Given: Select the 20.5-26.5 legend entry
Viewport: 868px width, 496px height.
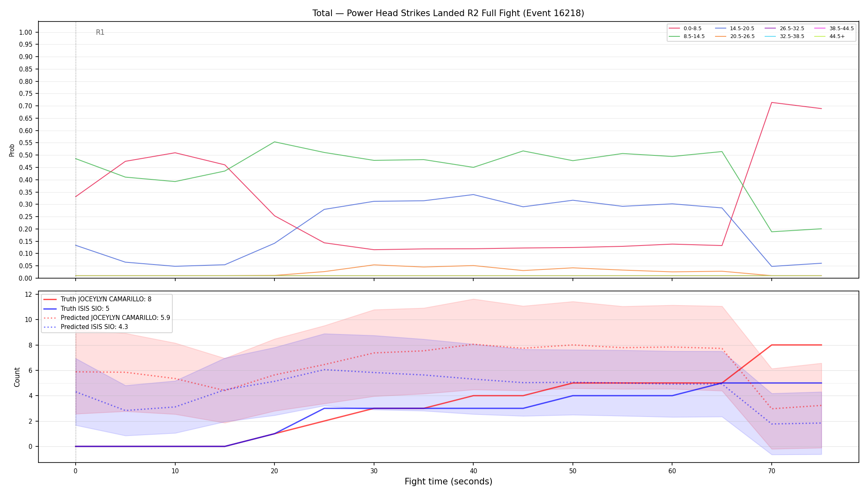Looking at the screenshot, I should click(x=735, y=36).
